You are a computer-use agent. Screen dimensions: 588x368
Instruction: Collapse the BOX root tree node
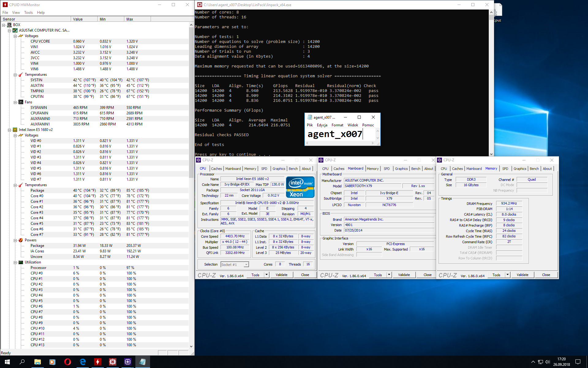[x=4, y=25]
